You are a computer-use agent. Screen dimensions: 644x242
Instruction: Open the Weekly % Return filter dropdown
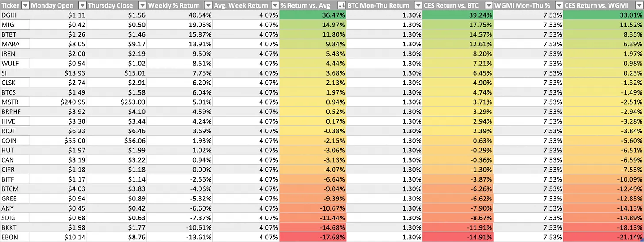208,5
